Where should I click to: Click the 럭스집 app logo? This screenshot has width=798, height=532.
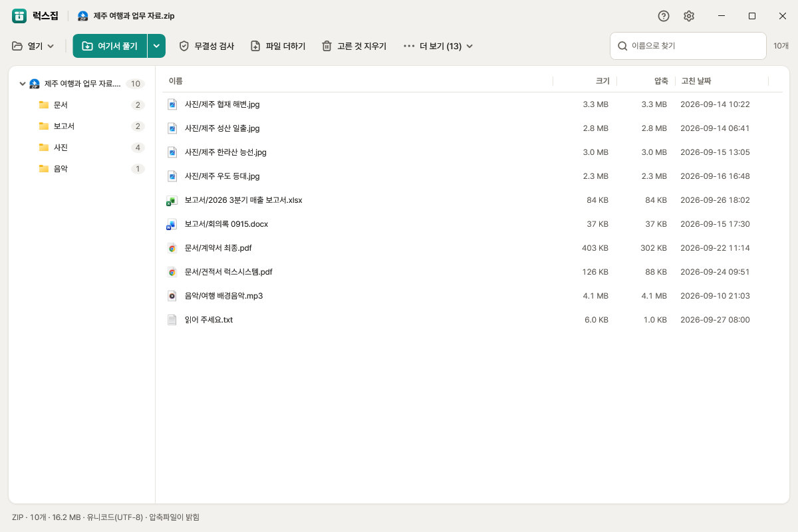click(19, 16)
